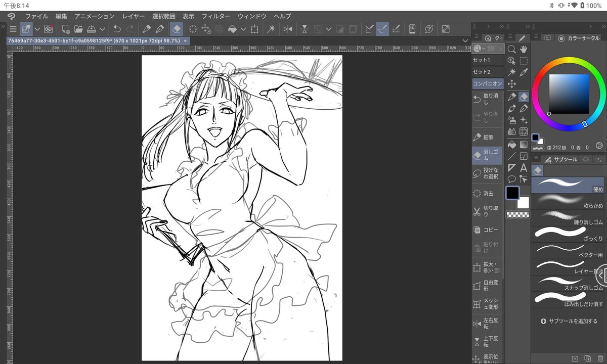Switch to セット2 in Quick Access
Image resolution: width=607 pixels, height=364 pixels.
pyautogui.click(x=488, y=72)
